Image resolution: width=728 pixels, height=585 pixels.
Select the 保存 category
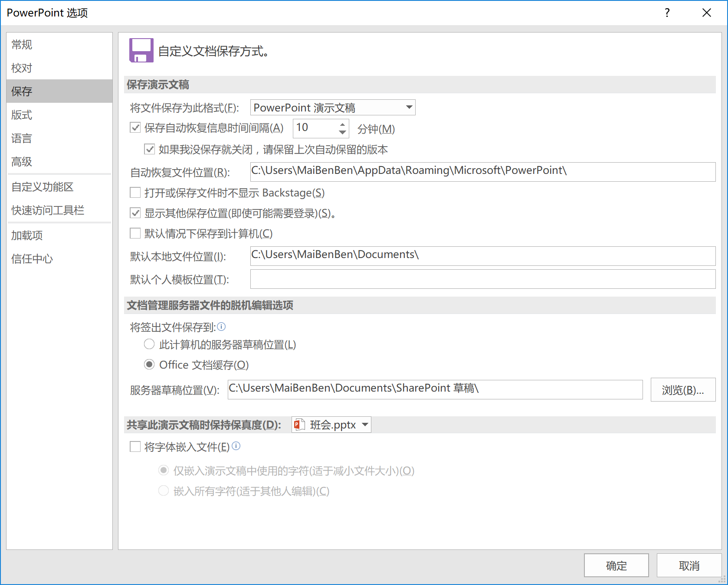tap(59, 91)
